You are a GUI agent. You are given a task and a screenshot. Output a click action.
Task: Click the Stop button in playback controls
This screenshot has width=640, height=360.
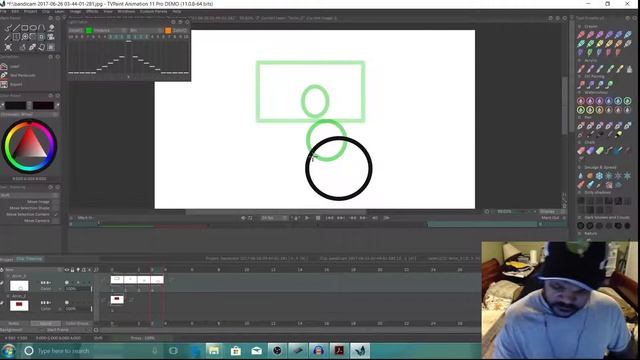tap(318, 218)
